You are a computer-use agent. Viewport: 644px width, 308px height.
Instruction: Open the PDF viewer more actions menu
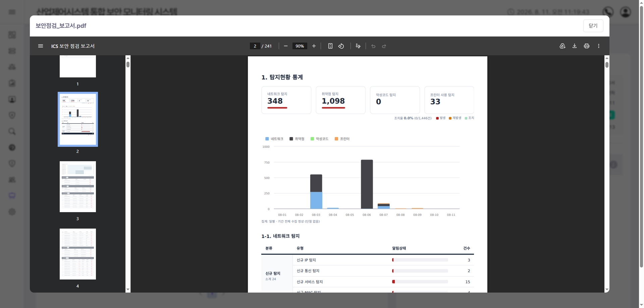click(599, 46)
